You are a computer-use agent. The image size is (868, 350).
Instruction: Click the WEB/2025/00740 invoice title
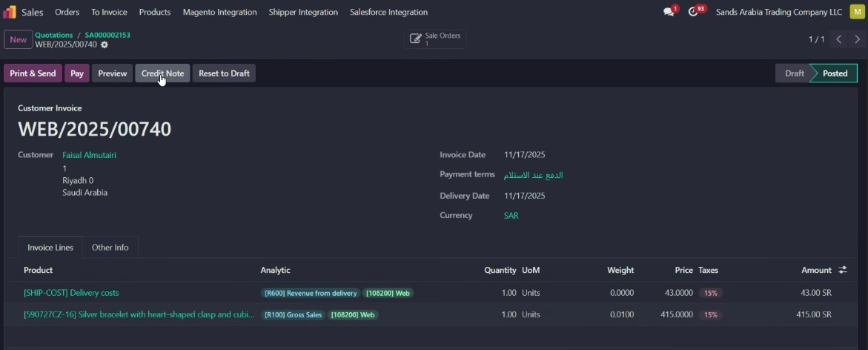[95, 129]
